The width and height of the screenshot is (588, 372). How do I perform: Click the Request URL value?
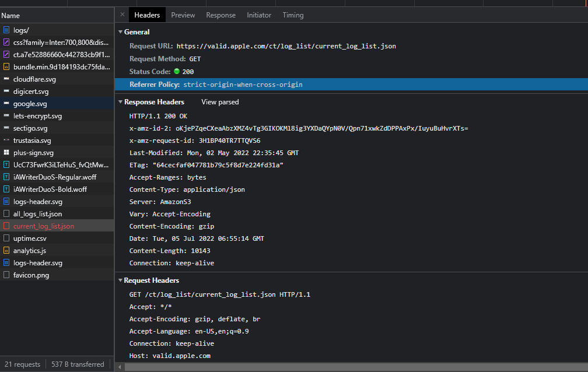(286, 46)
